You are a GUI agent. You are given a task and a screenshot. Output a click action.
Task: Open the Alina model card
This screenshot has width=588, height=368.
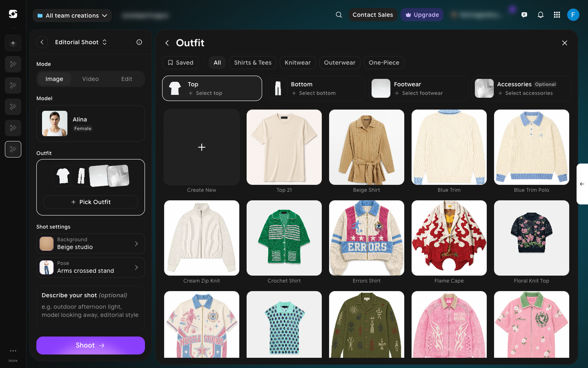click(91, 123)
